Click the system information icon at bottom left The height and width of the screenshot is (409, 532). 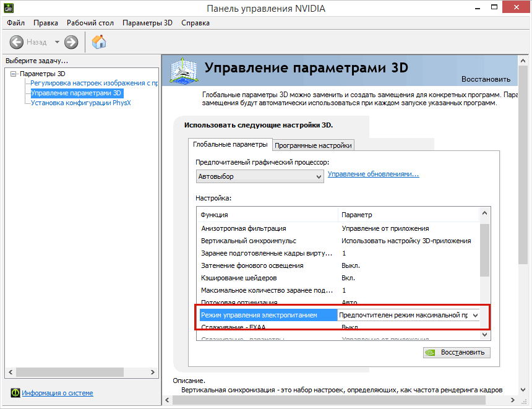pos(15,393)
